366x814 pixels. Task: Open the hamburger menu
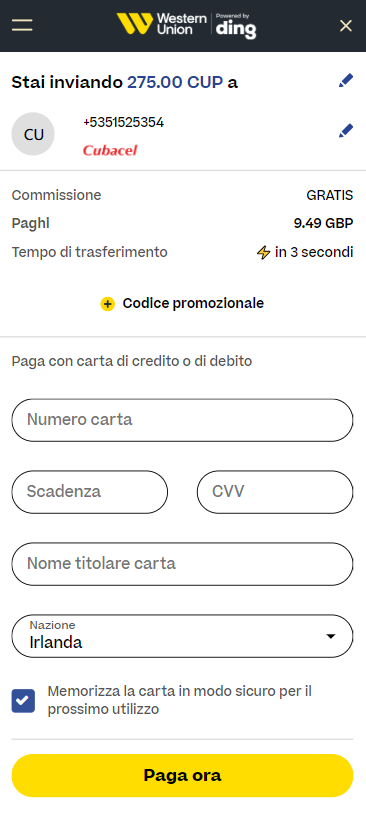[22, 25]
